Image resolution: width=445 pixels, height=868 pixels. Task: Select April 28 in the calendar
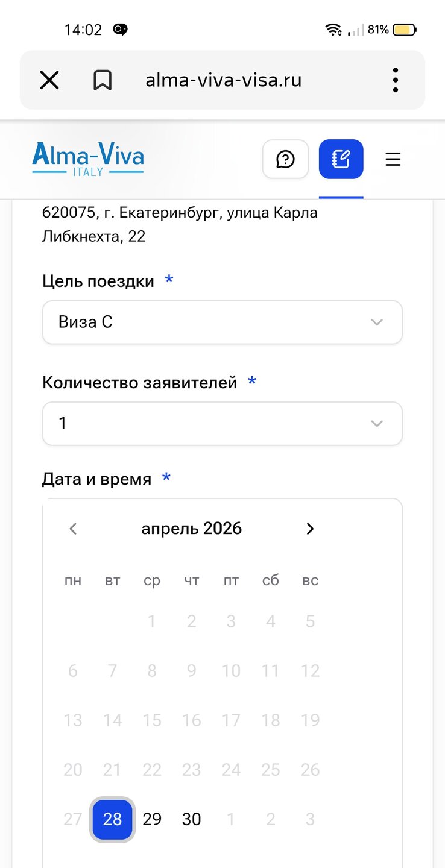click(112, 819)
